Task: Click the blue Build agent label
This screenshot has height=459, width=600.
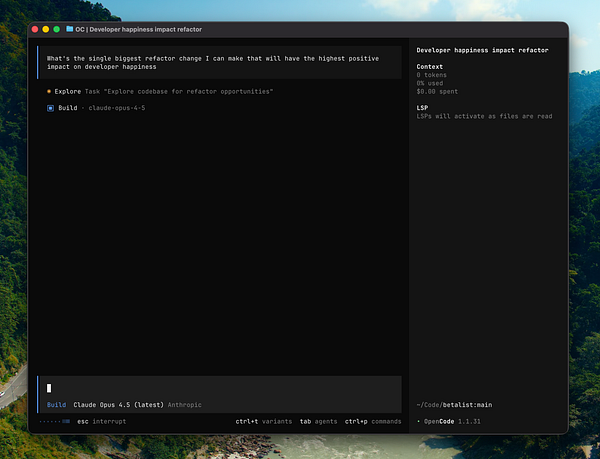Action: [56, 405]
